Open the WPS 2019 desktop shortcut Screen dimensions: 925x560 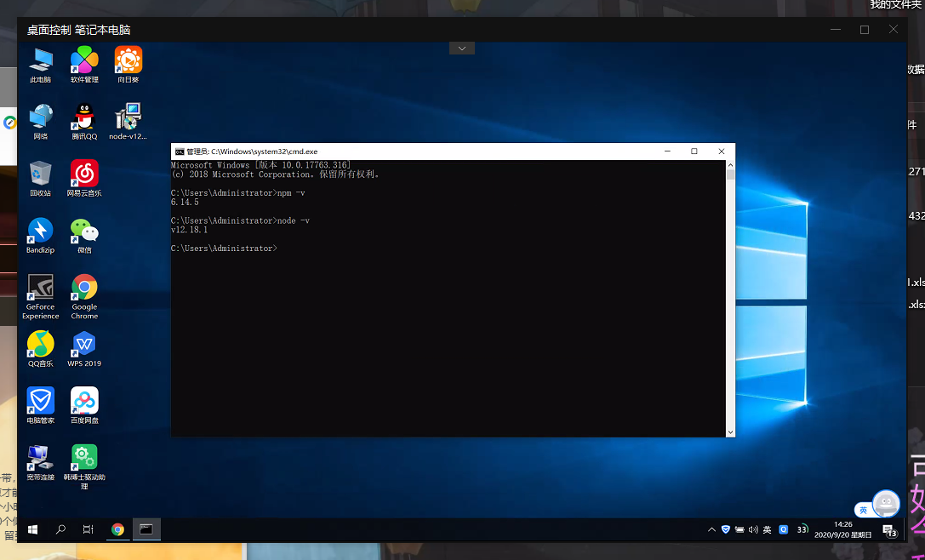(84, 345)
